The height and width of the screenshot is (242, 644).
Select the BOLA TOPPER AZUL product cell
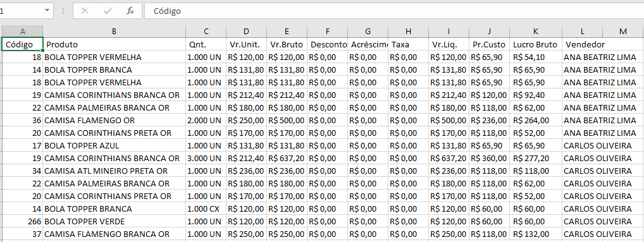click(114, 145)
